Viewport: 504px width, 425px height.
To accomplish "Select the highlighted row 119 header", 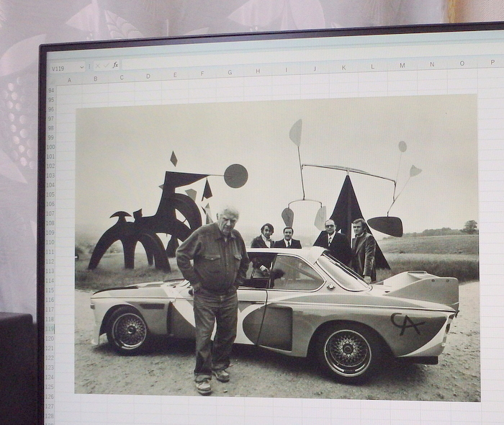I will pyautogui.click(x=50, y=329).
